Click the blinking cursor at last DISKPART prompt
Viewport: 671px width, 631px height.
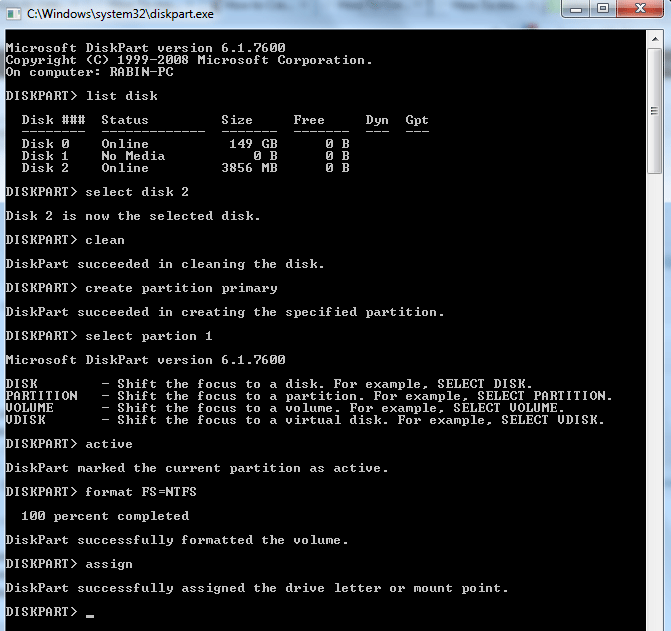(90, 616)
